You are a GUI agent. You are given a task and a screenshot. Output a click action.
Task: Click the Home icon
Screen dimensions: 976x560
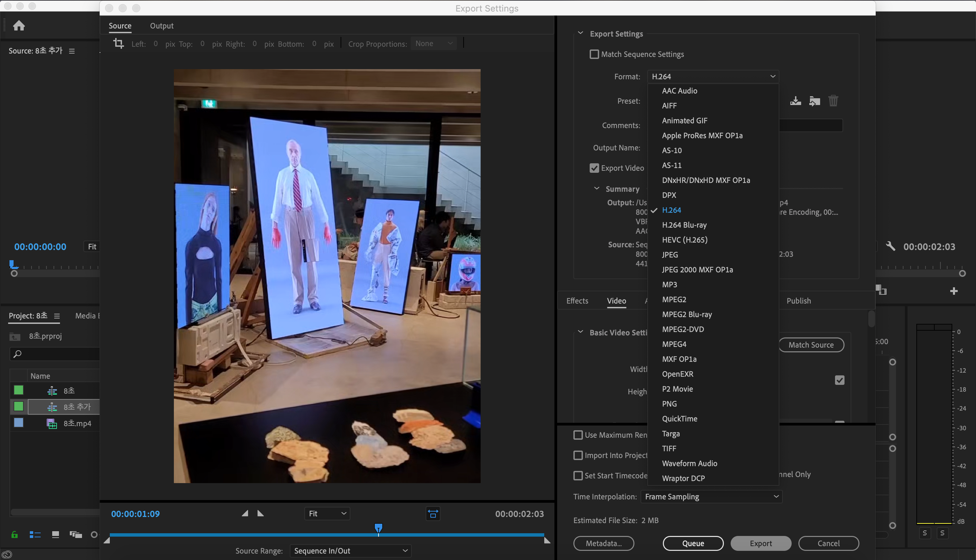click(18, 25)
